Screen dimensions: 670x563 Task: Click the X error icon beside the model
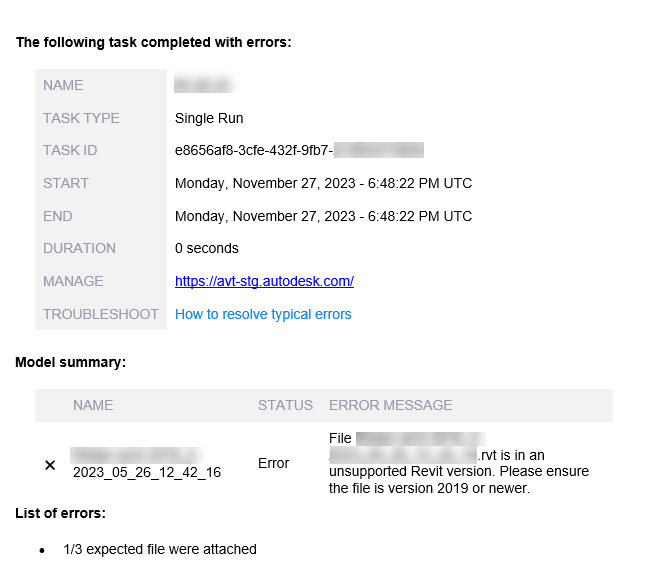point(50,464)
